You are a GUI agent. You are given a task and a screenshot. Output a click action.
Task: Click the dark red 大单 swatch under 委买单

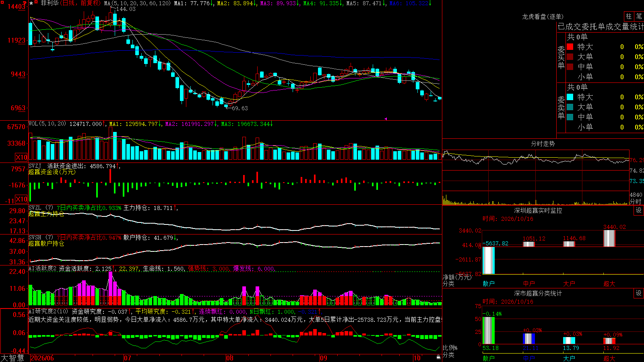(x=570, y=57)
